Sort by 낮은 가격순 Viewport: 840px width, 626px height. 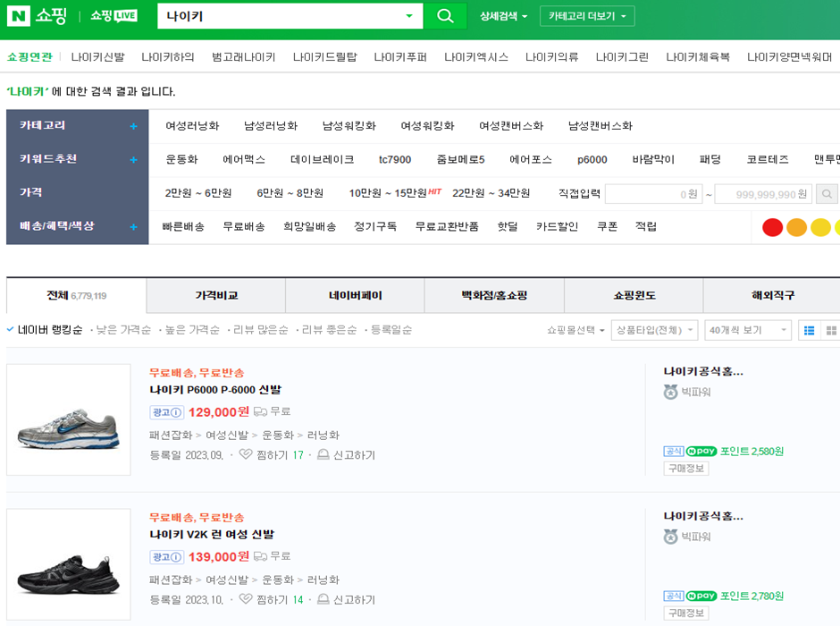(x=123, y=330)
